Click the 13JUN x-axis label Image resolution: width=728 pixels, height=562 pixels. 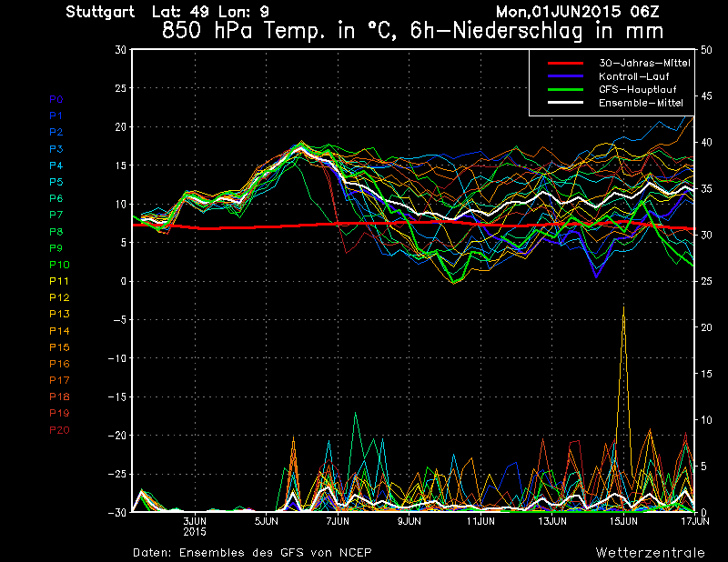552,522
